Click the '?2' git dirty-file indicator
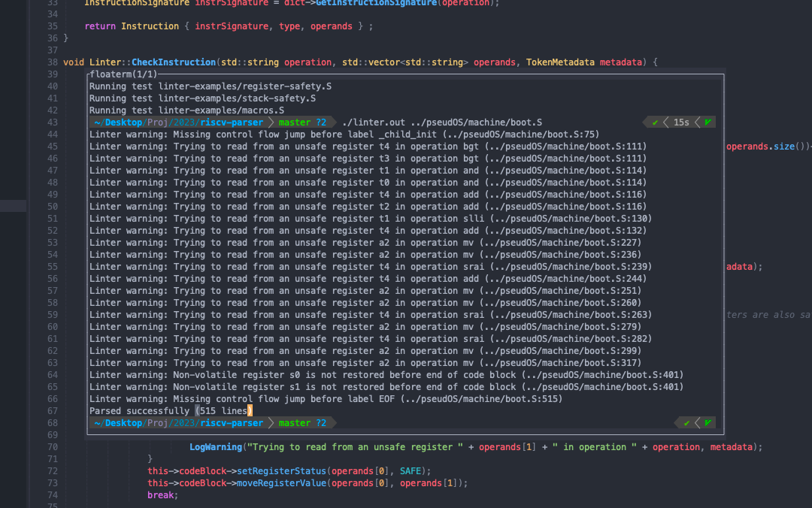The height and width of the screenshot is (508, 812). 320,122
